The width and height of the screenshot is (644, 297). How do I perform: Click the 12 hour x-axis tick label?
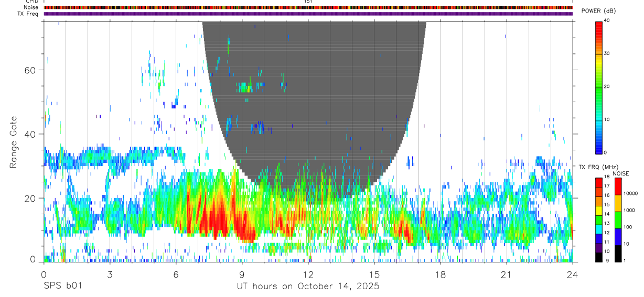[x=308, y=274]
